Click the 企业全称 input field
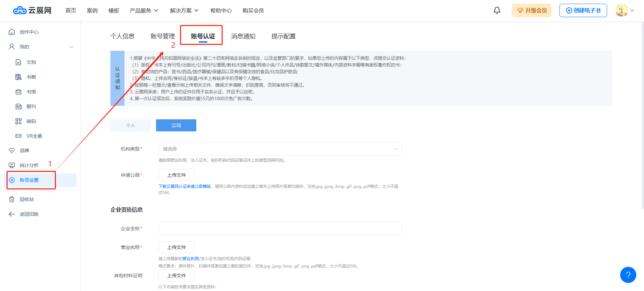This screenshot has width=644, height=291. point(280,228)
